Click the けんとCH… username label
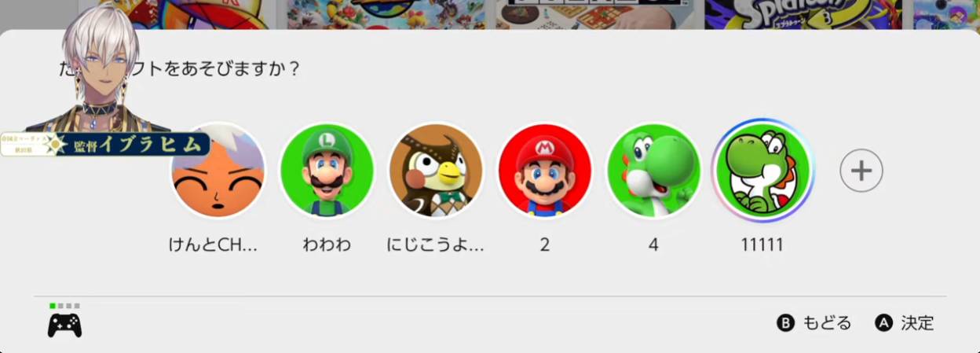The height and width of the screenshot is (353, 980). coord(214,245)
